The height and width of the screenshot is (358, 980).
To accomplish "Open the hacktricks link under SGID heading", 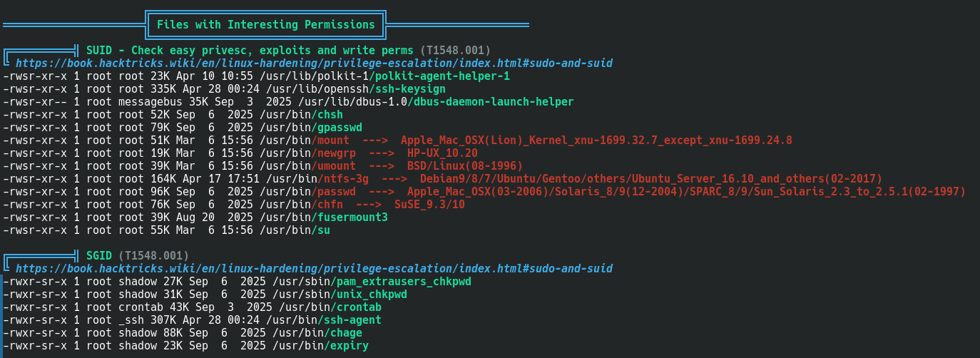I will [x=314, y=269].
